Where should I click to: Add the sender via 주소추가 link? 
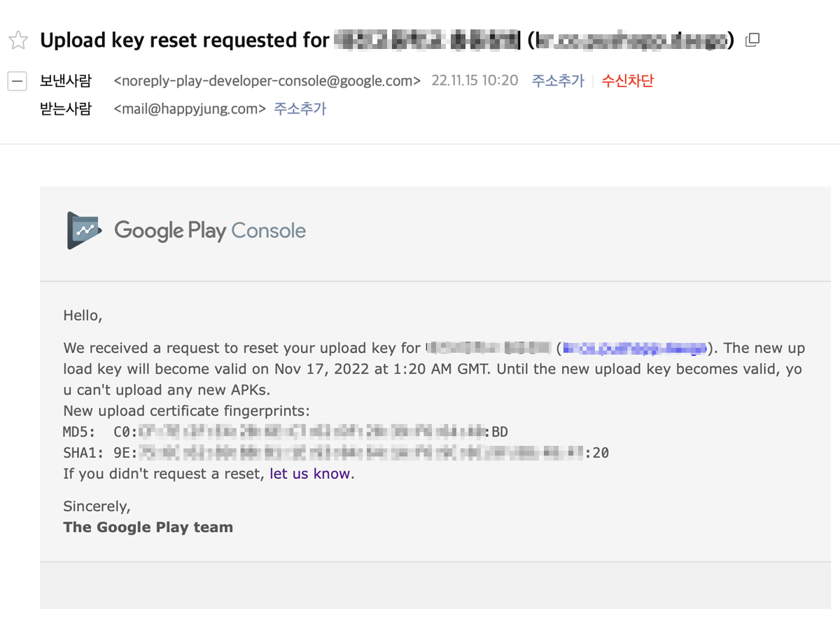tap(557, 80)
